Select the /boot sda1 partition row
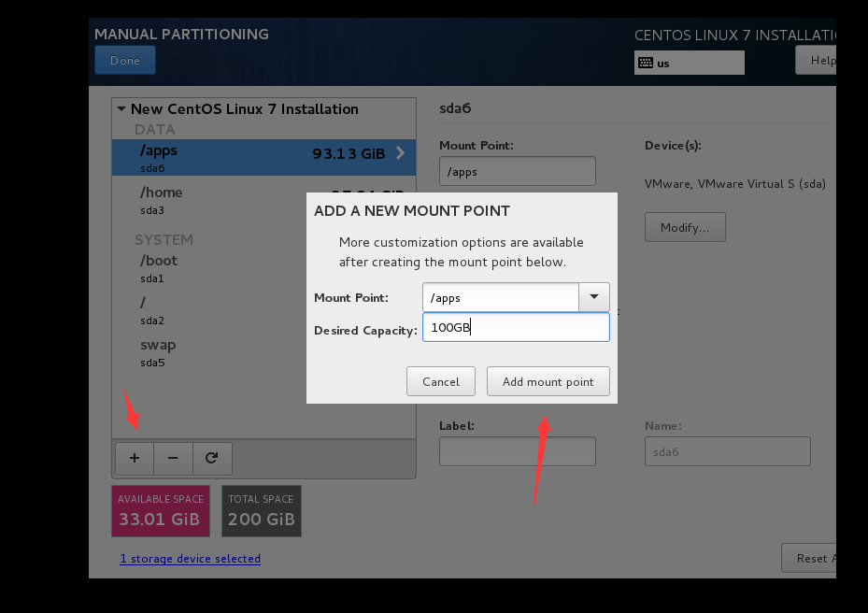 point(264,268)
